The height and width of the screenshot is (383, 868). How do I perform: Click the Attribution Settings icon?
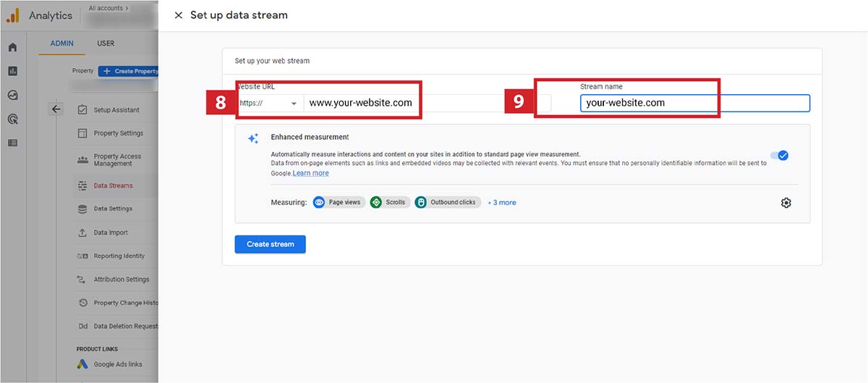[82, 279]
